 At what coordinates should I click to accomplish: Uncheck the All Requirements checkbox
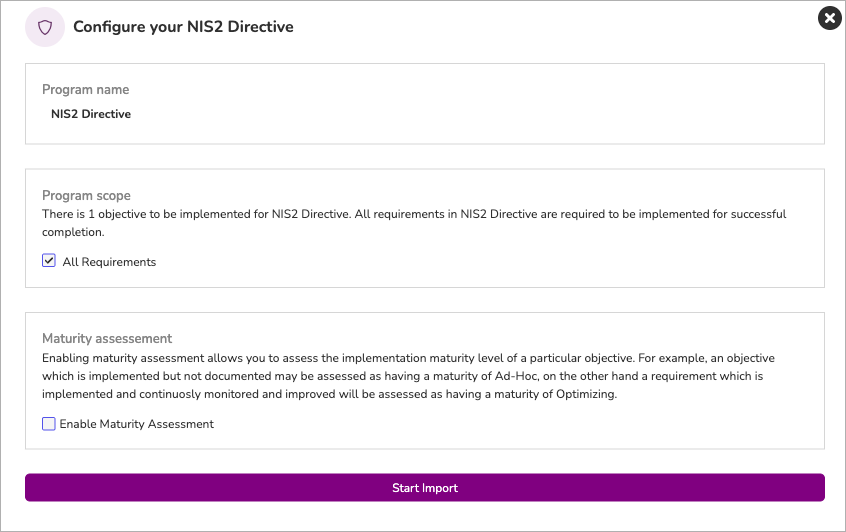click(49, 261)
